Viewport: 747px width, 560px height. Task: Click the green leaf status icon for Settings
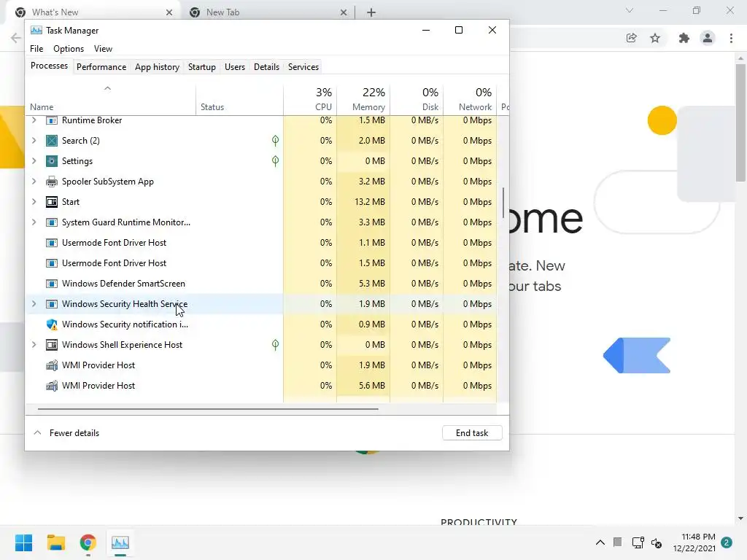[x=275, y=161]
